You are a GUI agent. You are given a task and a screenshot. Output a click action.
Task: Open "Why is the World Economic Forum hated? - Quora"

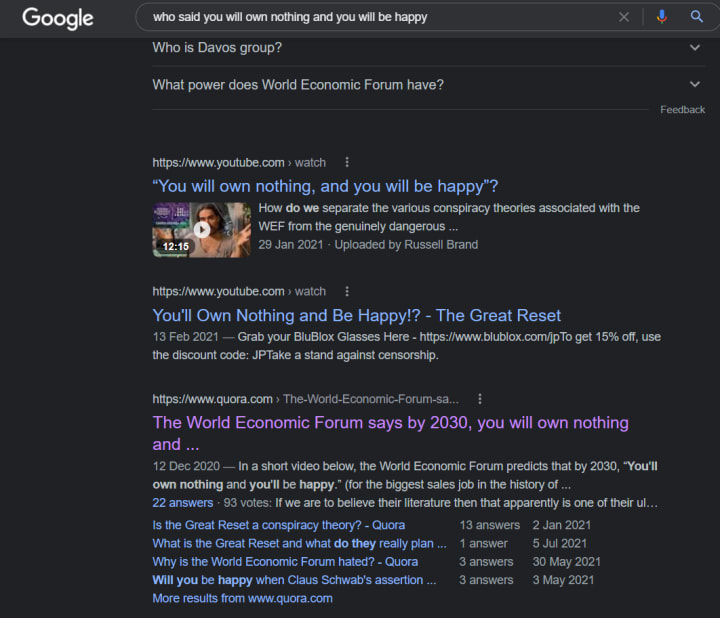coord(285,562)
